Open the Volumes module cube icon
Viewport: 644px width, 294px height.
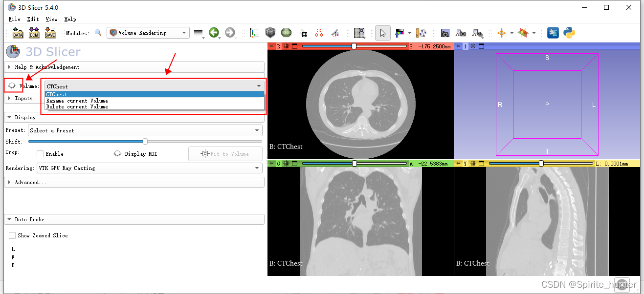(x=270, y=33)
